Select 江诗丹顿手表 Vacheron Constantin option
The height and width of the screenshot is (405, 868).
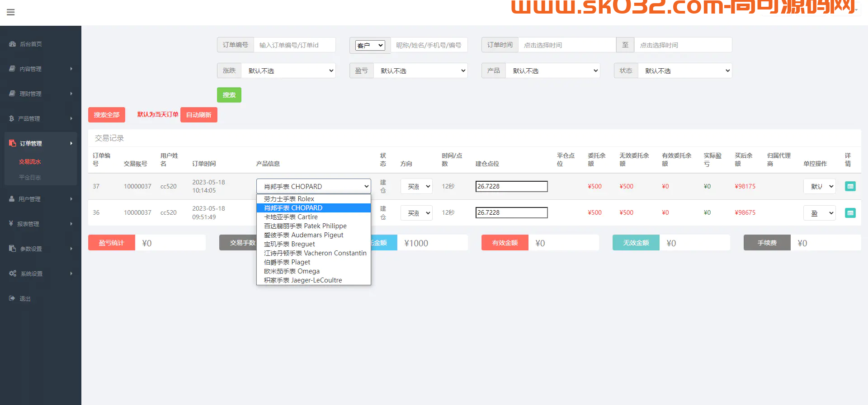314,253
